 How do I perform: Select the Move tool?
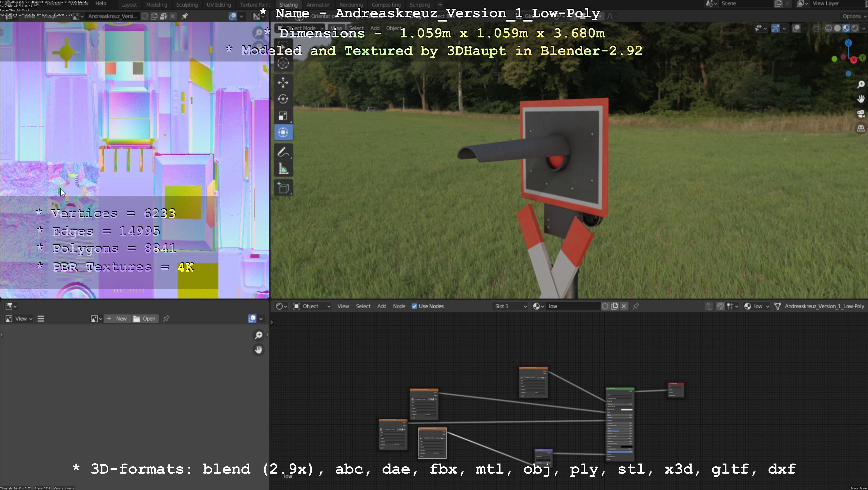[283, 83]
